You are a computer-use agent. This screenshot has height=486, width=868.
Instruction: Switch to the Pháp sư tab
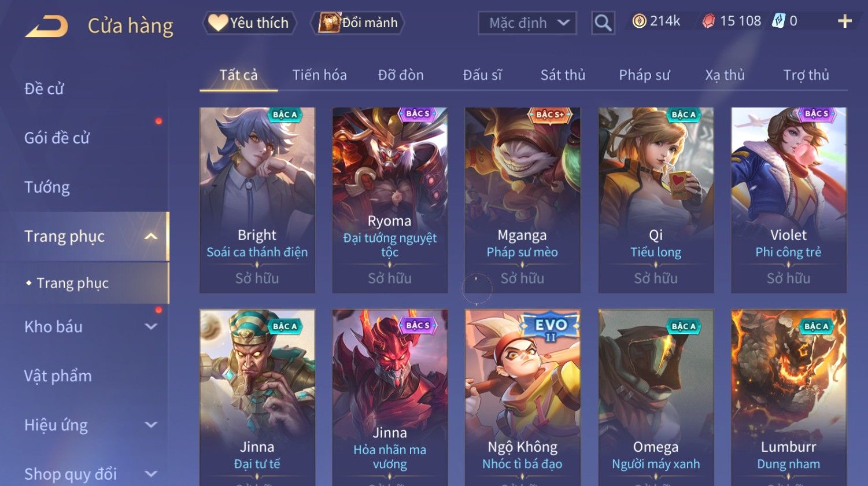pos(644,75)
